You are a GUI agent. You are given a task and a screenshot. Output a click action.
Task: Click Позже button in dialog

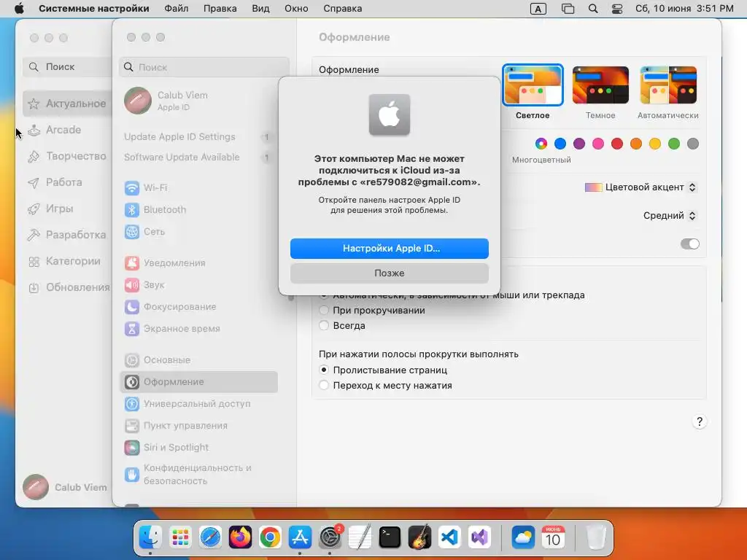(390, 273)
